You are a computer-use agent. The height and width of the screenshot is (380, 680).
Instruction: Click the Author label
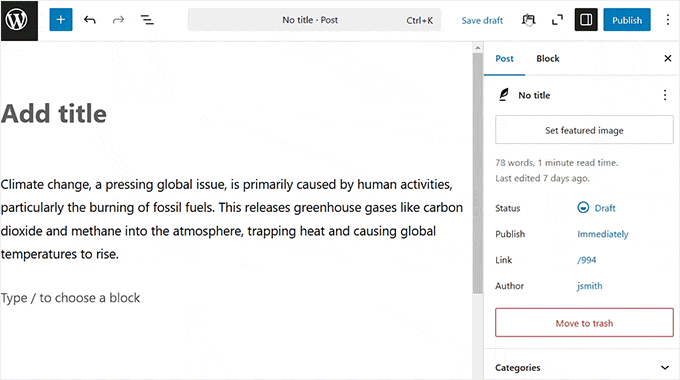tap(509, 286)
